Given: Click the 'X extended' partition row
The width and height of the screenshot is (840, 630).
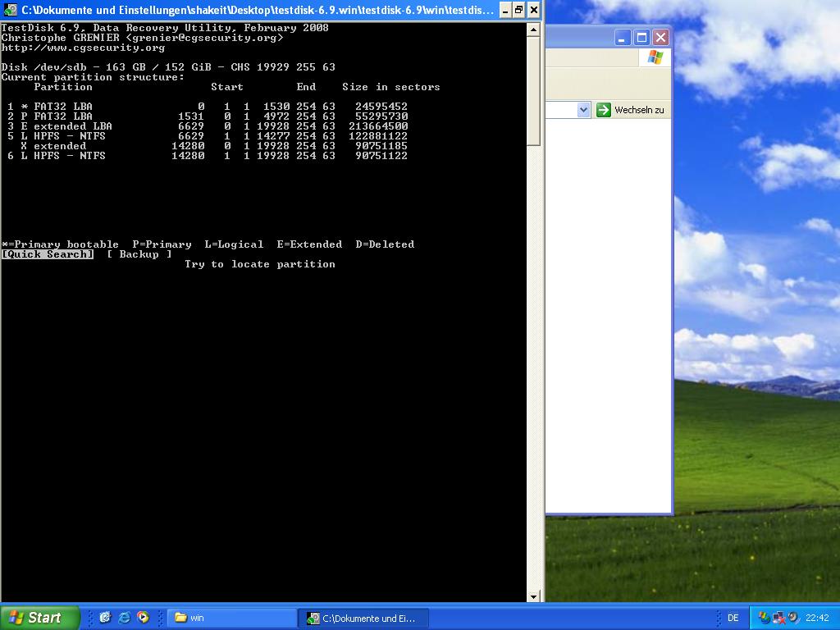Looking at the screenshot, I should click(x=214, y=146).
